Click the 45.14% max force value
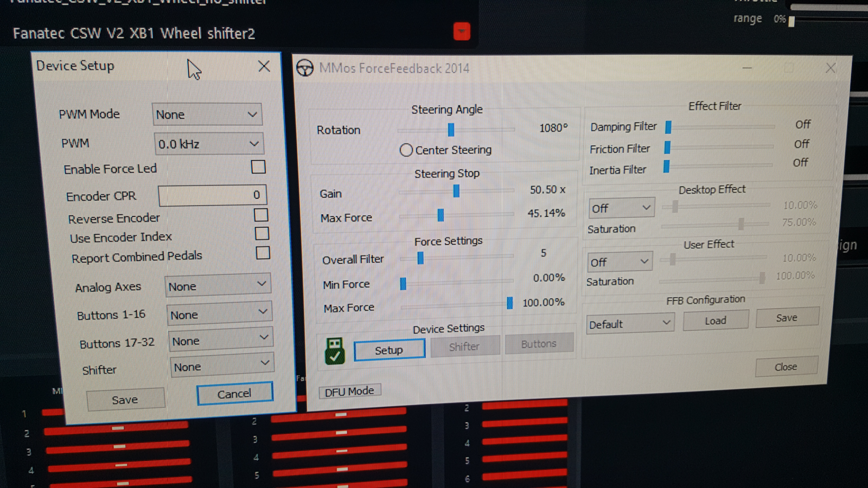The image size is (868, 488). click(546, 213)
